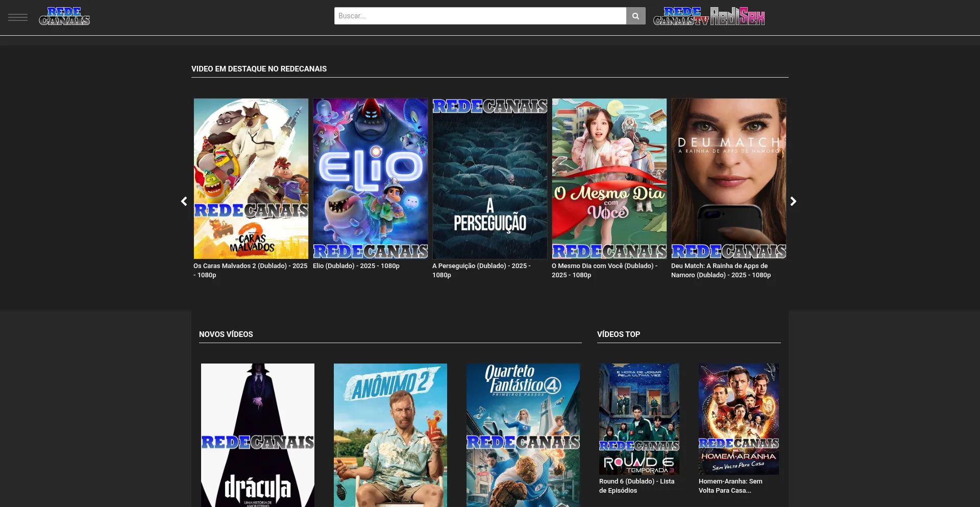The image size is (980, 507).
Task: Click the next carousel arrow
Action: (793, 201)
